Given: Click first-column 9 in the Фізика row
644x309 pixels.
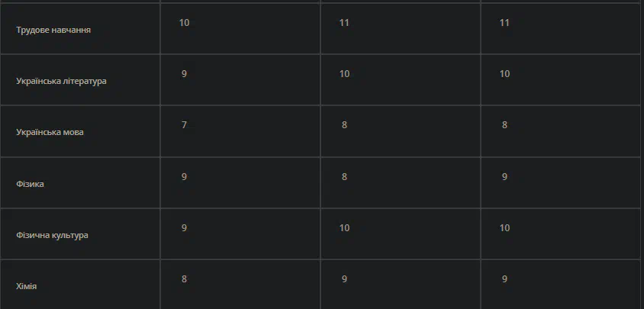Looking at the screenshot, I should (x=184, y=177).
